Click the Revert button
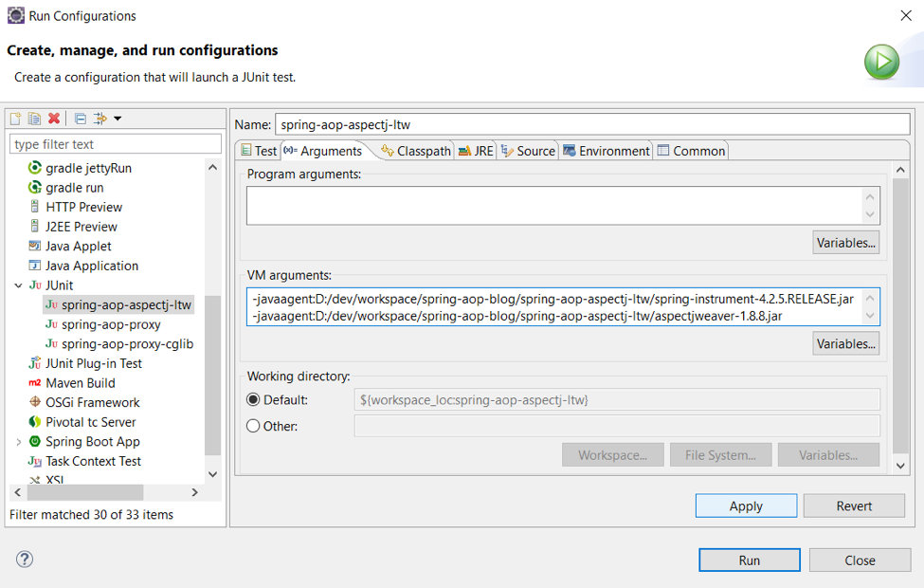924x588 pixels. pyautogui.click(x=854, y=505)
